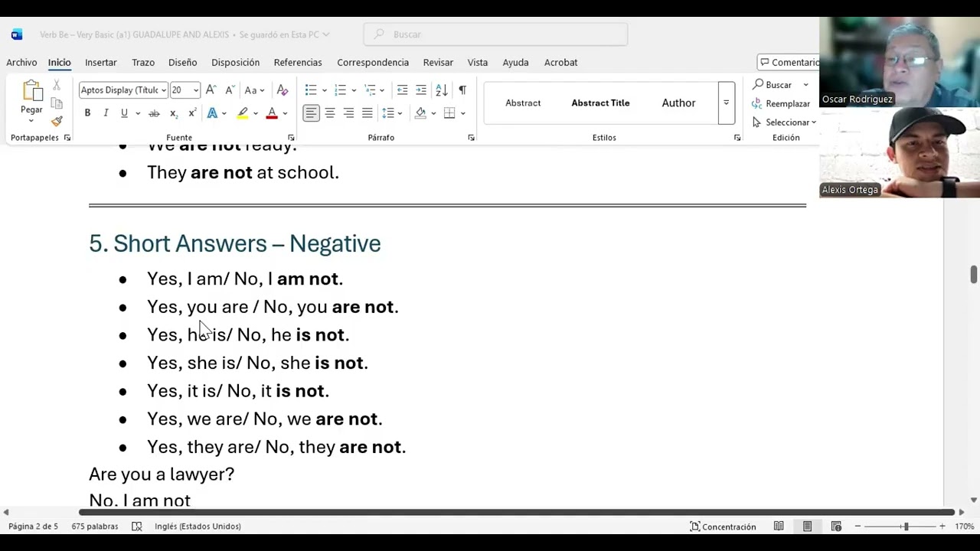The width and height of the screenshot is (980, 551).
Task: Switch to Web Layout view
Action: (x=836, y=527)
